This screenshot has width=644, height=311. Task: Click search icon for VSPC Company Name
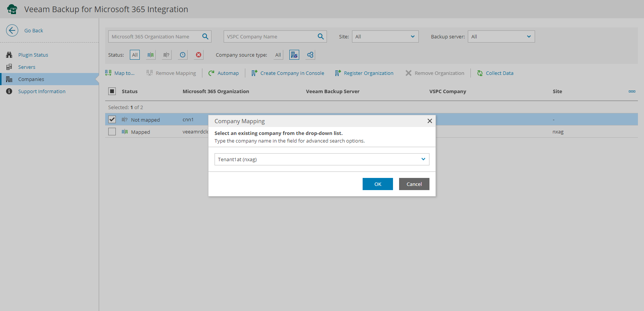[x=321, y=36]
